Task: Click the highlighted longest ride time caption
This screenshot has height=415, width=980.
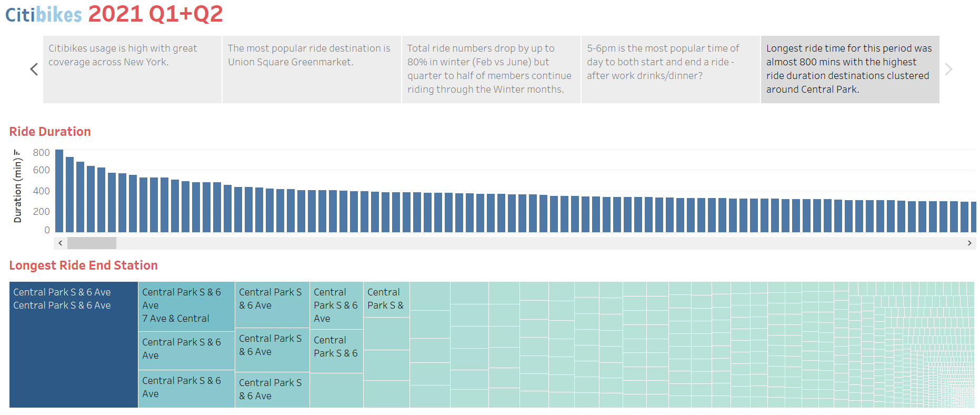Action: pos(849,69)
